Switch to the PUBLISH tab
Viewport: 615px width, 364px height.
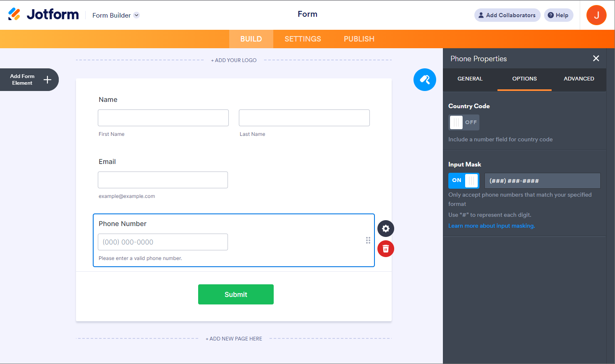(359, 39)
